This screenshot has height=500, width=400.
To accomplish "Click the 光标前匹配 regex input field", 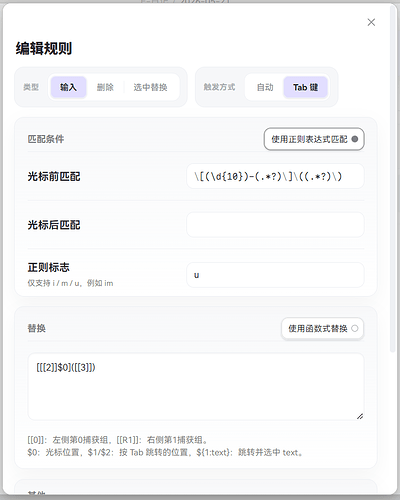I will pyautogui.click(x=275, y=176).
